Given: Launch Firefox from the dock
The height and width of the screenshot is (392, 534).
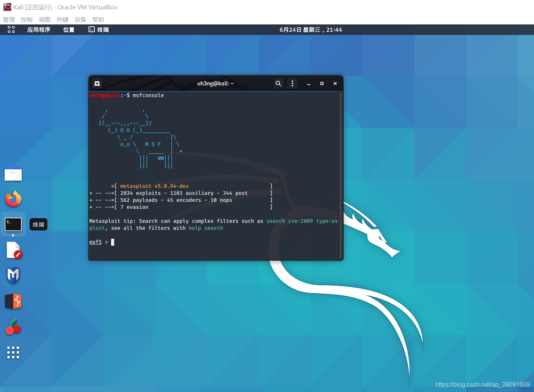Looking at the screenshot, I should point(13,199).
